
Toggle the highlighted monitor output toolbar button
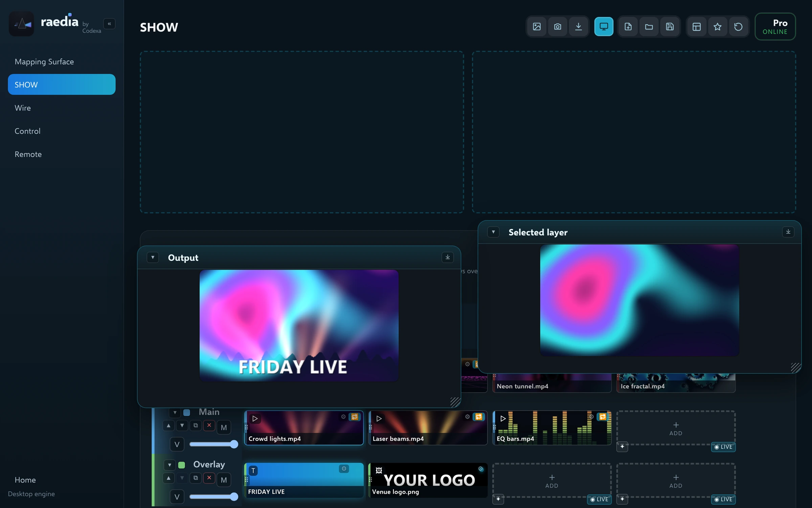604,26
